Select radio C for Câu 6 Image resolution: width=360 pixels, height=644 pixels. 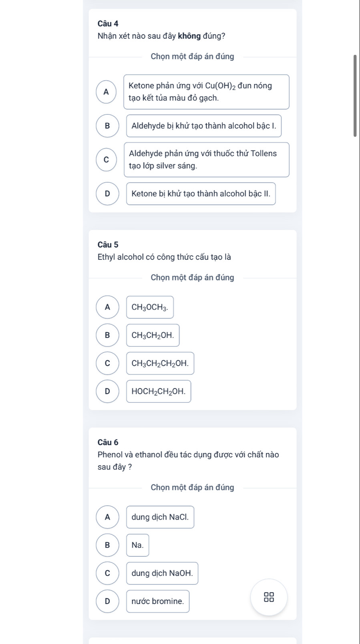[107, 573]
